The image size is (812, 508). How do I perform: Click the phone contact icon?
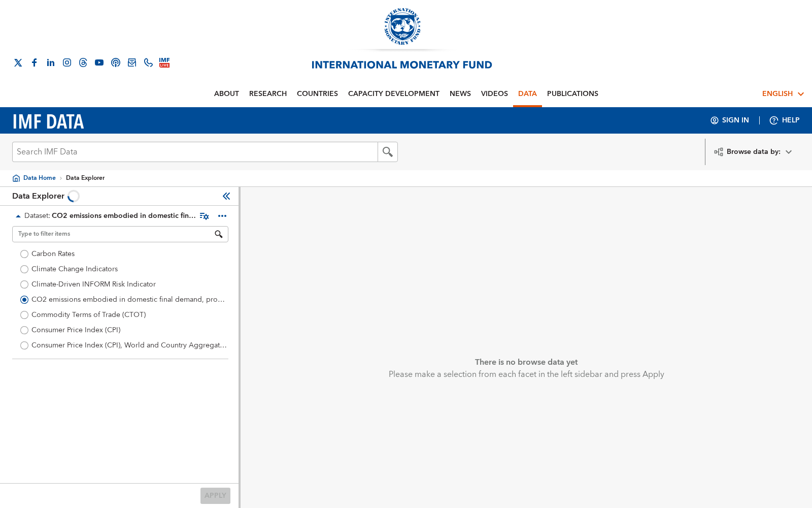point(148,62)
